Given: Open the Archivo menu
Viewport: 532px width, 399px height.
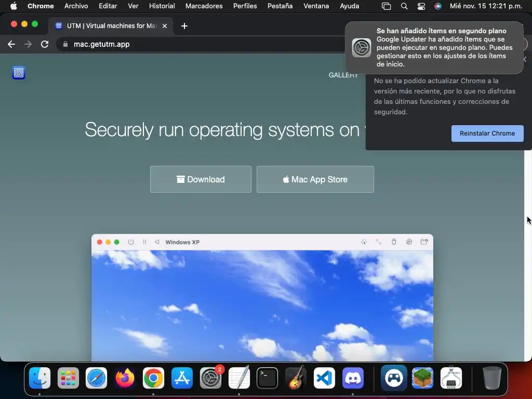Looking at the screenshot, I should point(76,6).
